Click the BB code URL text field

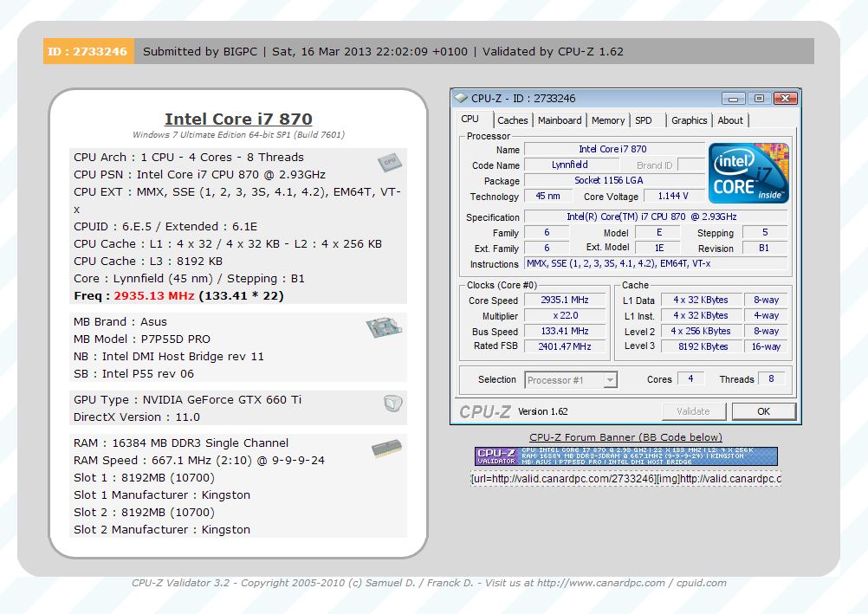point(625,478)
